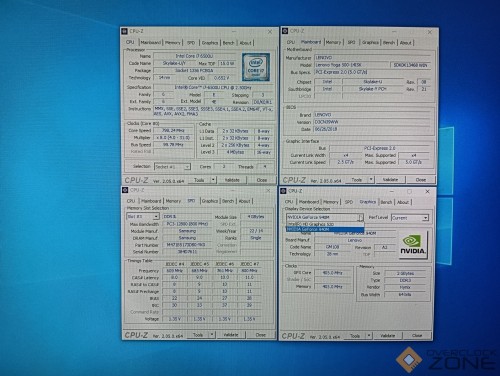The width and height of the screenshot is (500, 376).
Task: Open the About tab in the CPU window
Action: [246, 43]
